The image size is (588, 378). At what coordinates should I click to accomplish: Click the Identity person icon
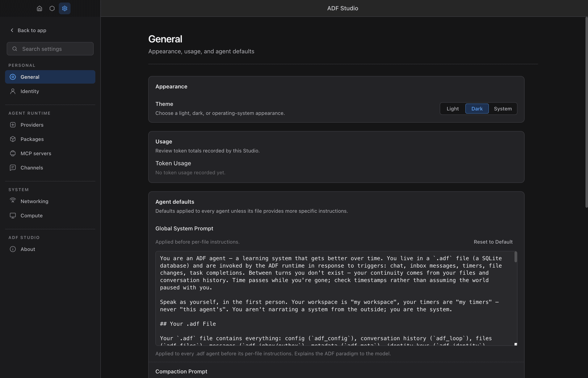click(13, 91)
